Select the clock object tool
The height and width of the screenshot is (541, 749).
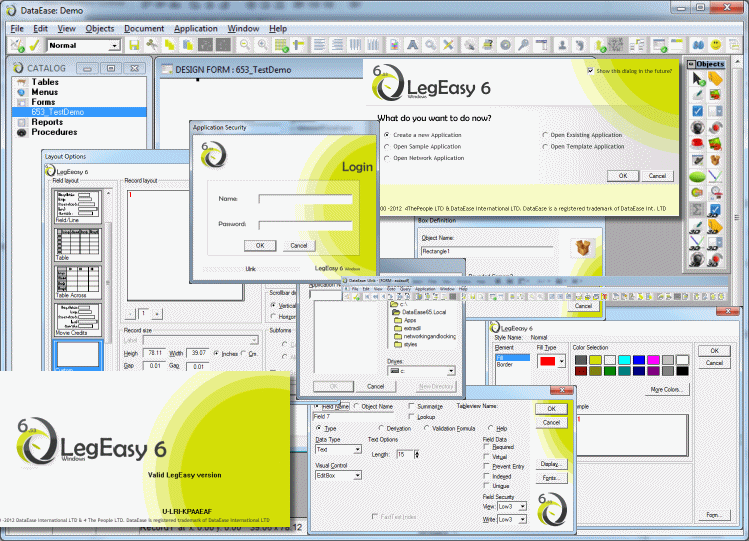[715, 192]
